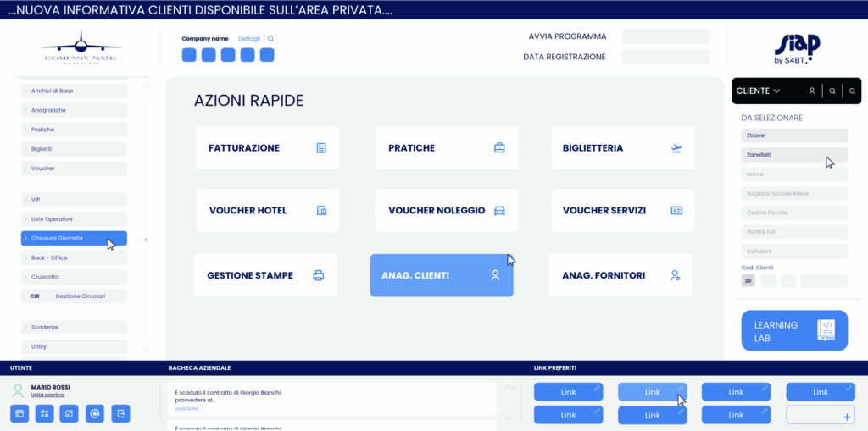The image size is (868, 431).
Task: Click the search icon beside Dettagli
Action: click(270, 39)
